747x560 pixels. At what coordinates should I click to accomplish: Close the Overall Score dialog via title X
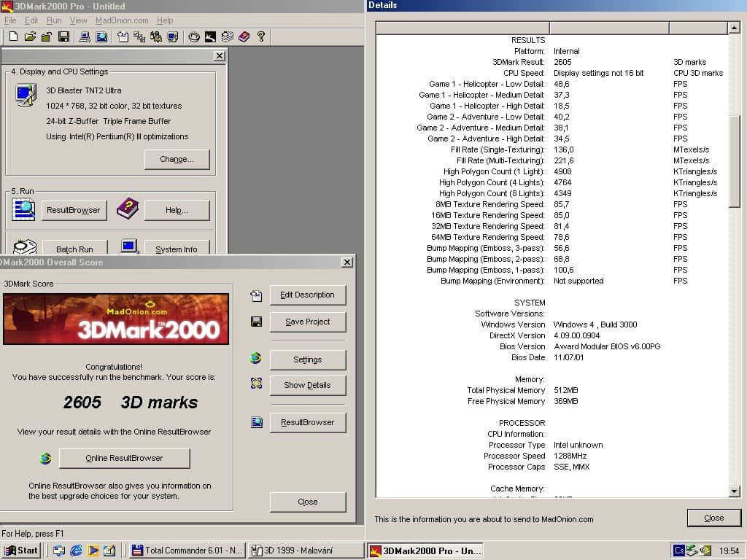(347, 262)
